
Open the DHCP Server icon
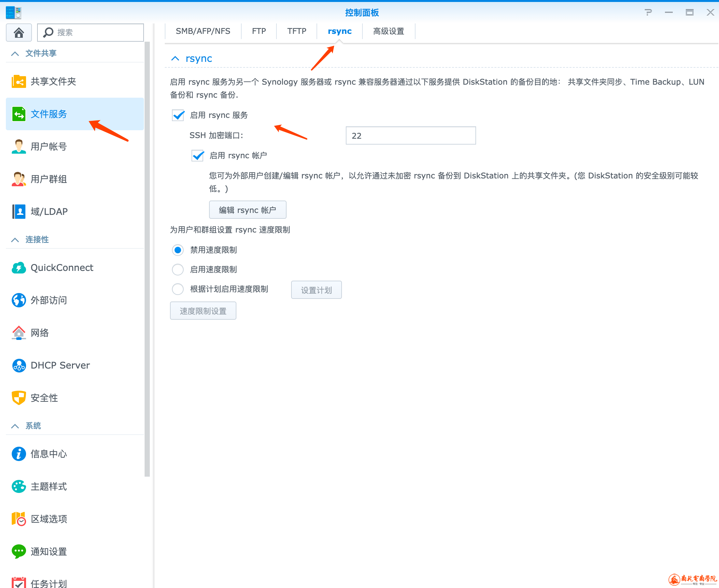click(x=19, y=366)
